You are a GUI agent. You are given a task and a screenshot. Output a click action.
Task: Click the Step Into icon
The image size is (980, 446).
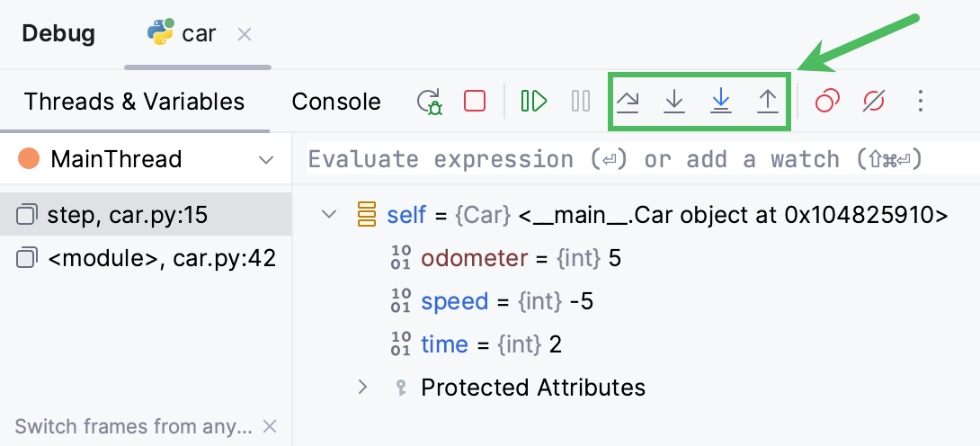pyautogui.click(x=674, y=102)
